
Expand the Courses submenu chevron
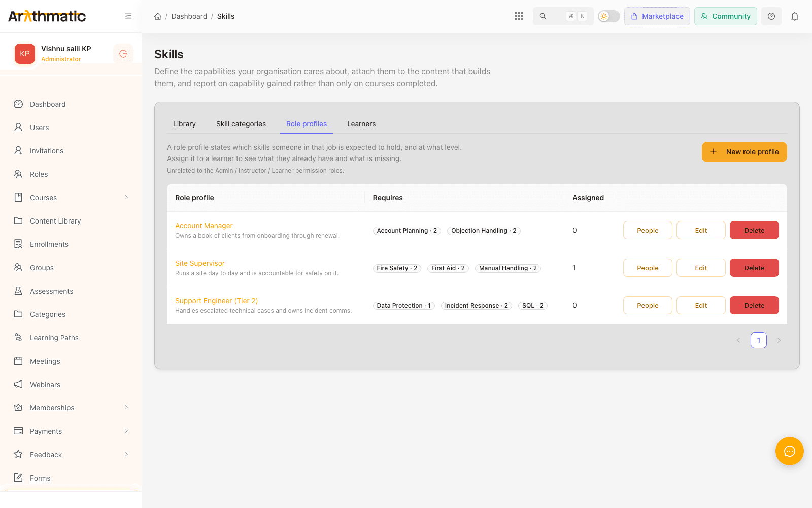pos(126,198)
